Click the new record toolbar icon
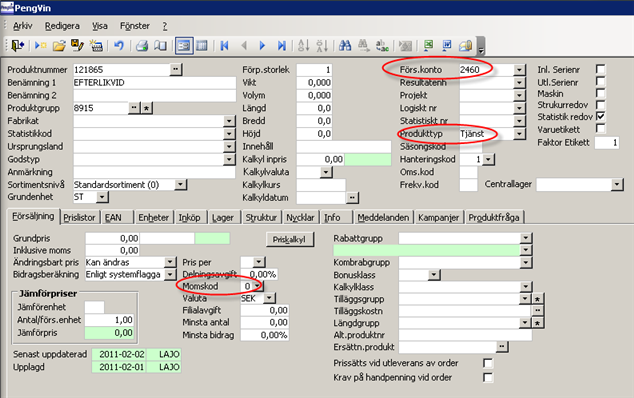The height and width of the screenshot is (398, 634). coord(40,45)
